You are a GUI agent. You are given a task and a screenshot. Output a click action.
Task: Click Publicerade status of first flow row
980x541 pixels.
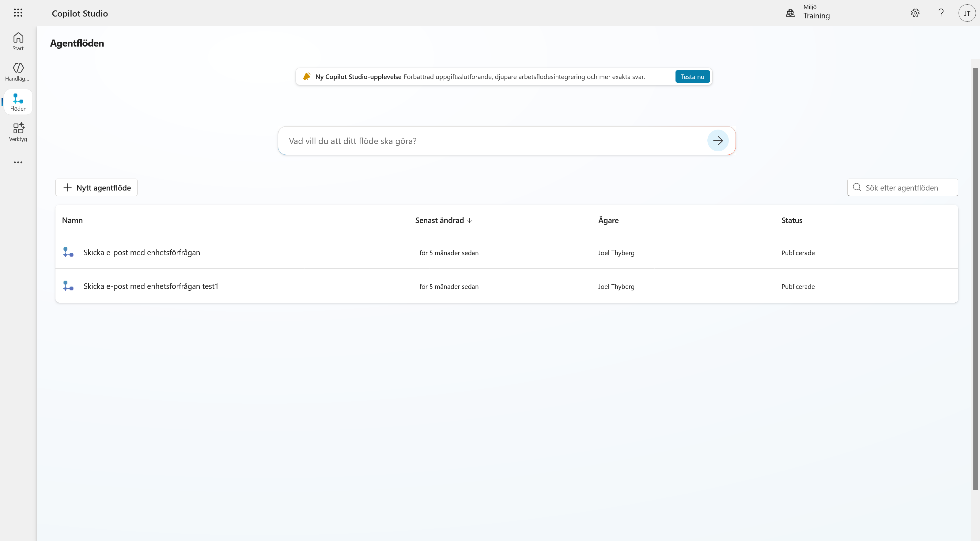[x=798, y=253]
